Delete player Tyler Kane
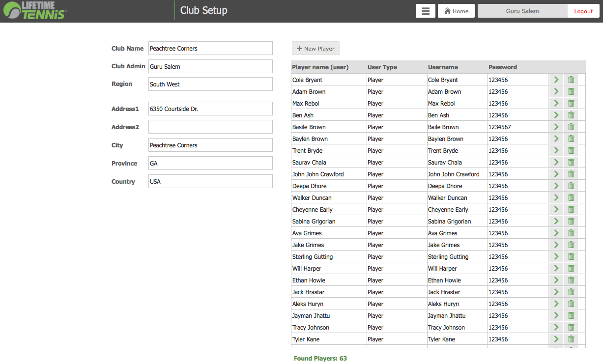603x364 pixels. click(571, 339)
